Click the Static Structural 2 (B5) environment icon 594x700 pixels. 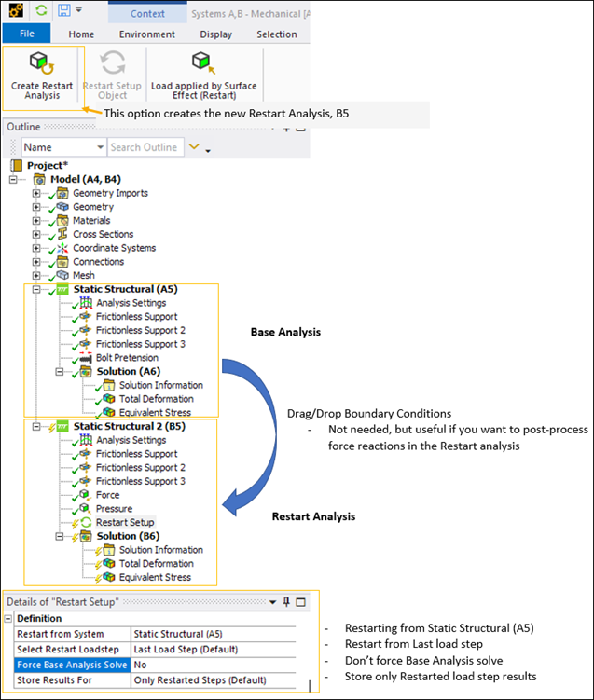(x=62, y=426)
